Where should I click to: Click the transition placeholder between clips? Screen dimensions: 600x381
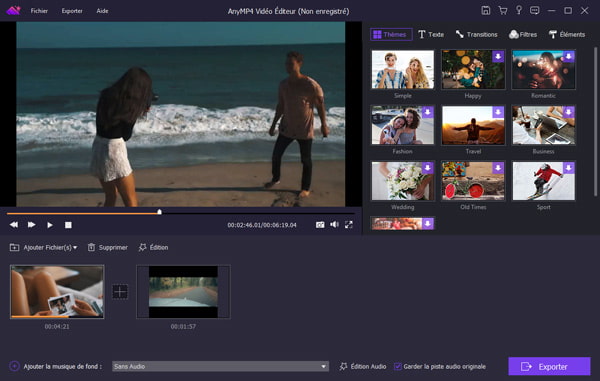(x=120, y=292)
